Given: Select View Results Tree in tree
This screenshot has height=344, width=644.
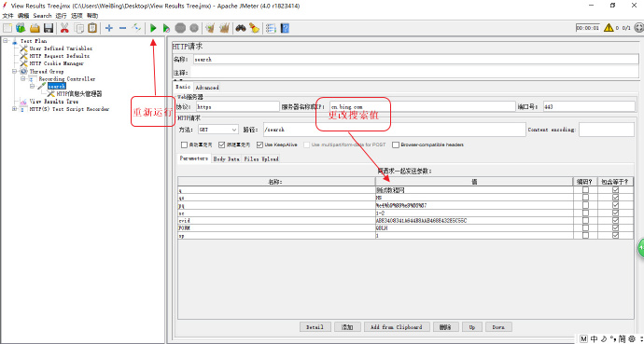Looking at the screenshot, I should (53, 102).
